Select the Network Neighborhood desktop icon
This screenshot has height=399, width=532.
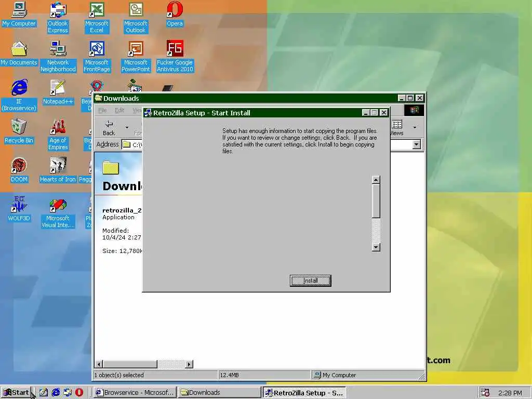58,57
